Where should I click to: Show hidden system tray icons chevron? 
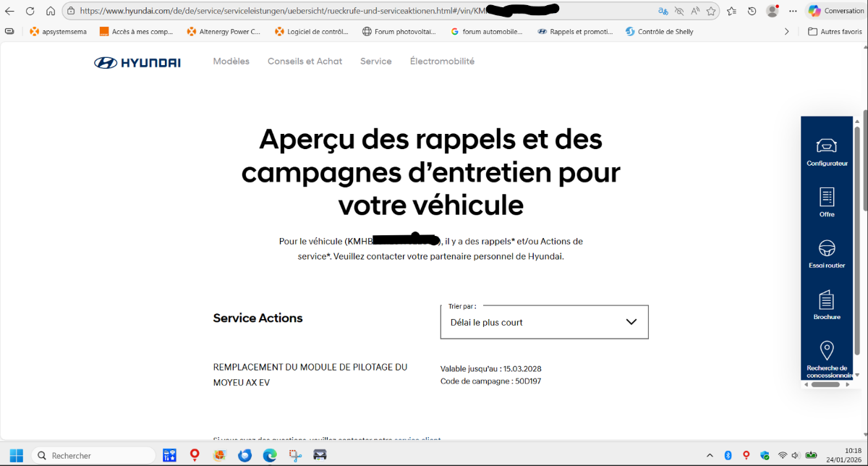pyautogui.click(x=711, y=455)
